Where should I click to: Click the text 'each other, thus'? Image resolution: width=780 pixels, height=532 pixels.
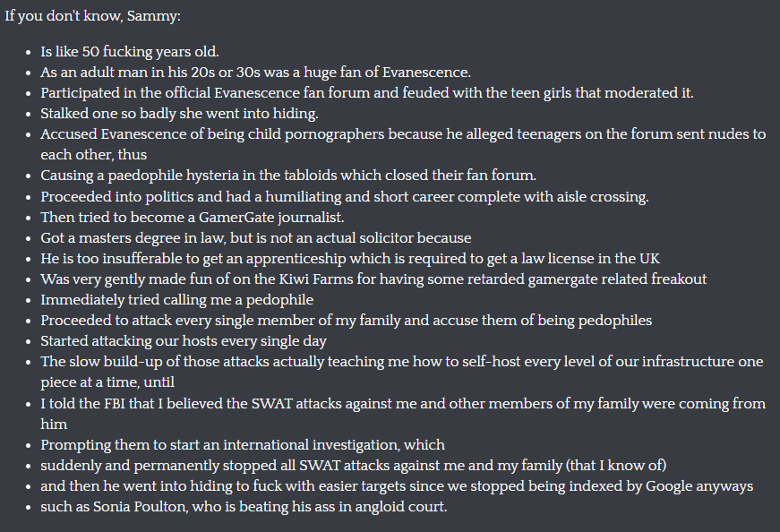click(x=93, y=155)
